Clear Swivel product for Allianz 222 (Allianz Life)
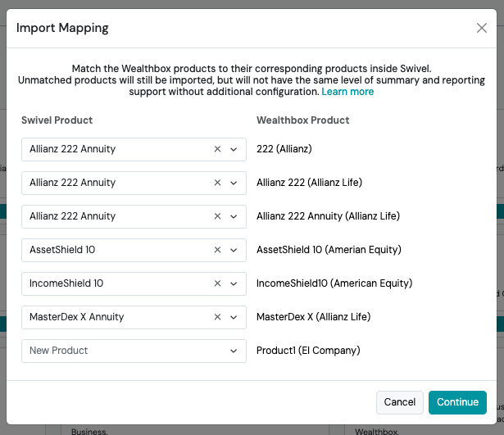Screen dimensions: 504x435 (218, 183)
